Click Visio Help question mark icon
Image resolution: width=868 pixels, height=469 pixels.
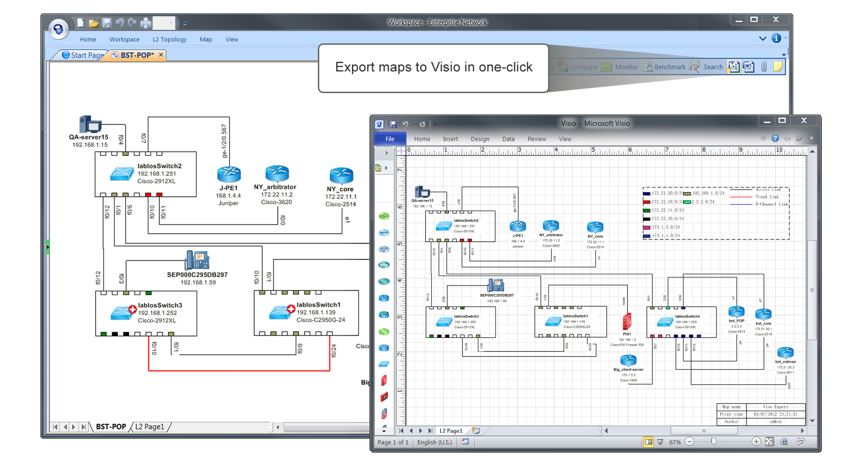point(775,138)
